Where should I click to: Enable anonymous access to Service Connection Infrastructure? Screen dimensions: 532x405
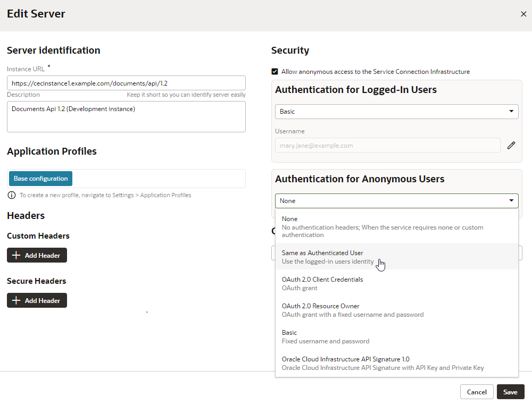click(x=275, y=71)
